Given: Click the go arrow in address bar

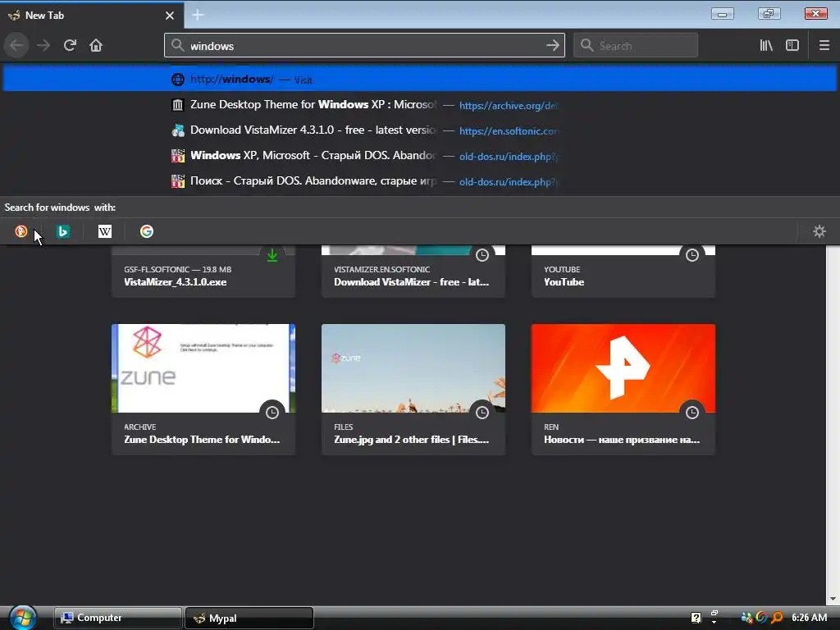Looking at the screenshot, I should [x=552, y=46].
